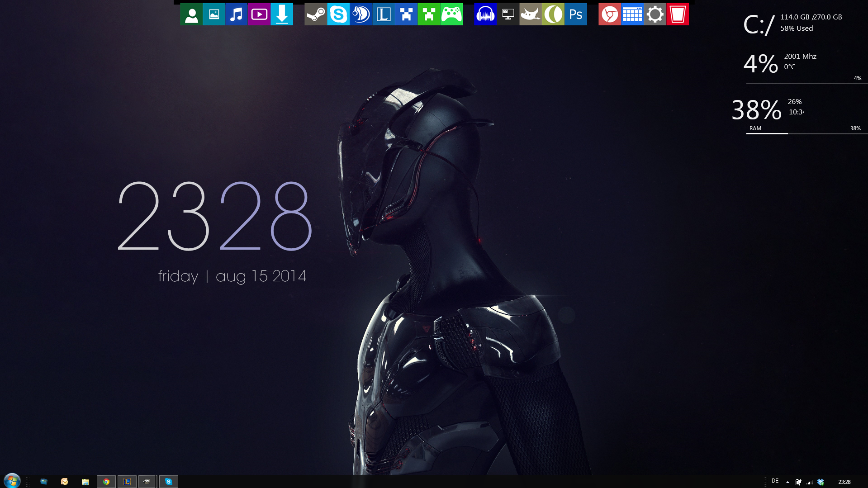Viewport: 868px width, 488px height.
Task: Click the RAM usage bar
Action: point(806,133)
